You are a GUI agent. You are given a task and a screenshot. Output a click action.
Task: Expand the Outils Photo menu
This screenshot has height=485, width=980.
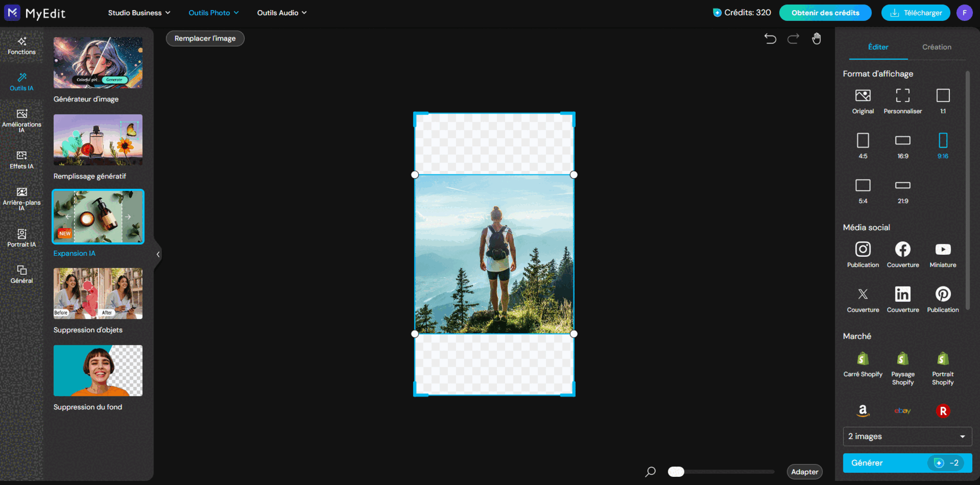(213, 12)
